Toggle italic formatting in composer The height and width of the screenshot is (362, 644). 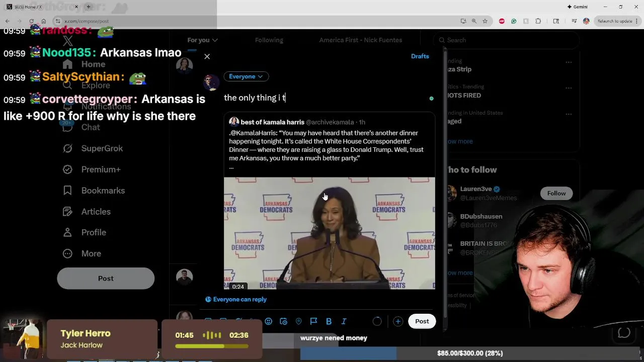pos(344,321)
